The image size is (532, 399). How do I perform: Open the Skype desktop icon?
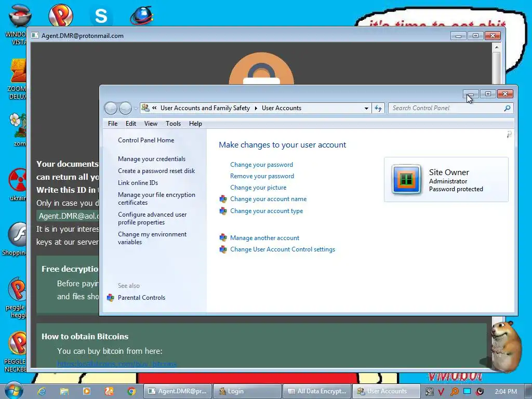tap(101, 16)
